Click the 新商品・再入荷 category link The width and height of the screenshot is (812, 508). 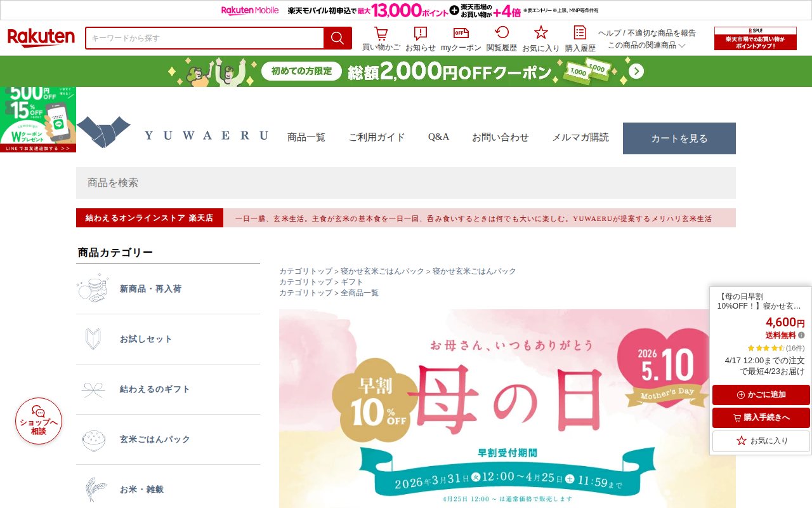click(150, 289)
